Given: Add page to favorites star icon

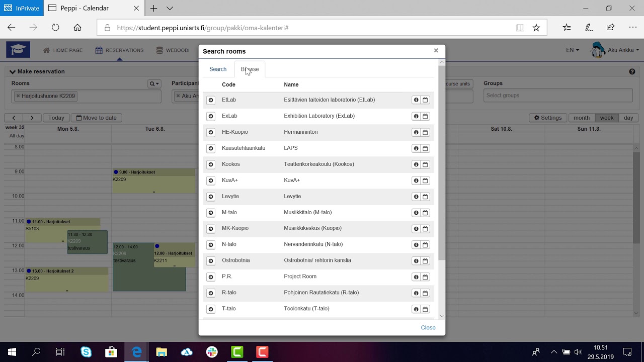Looking at the screenshot, I should point(536,28).
